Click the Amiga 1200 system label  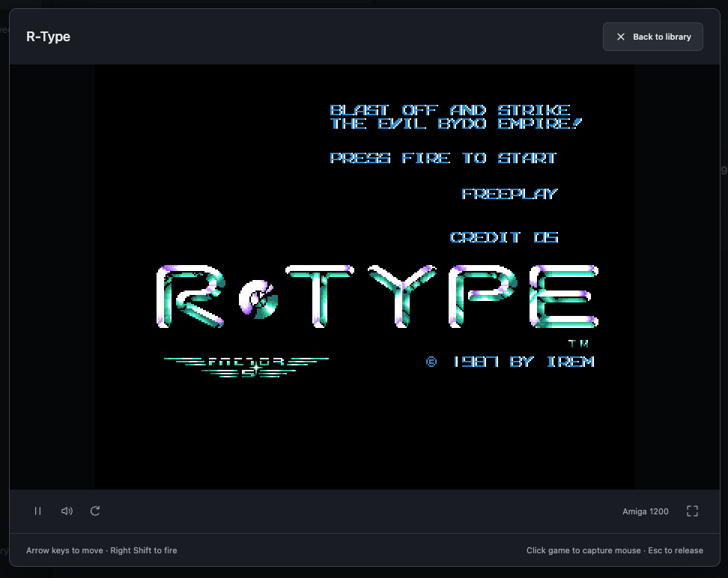(x=646, y=511)
